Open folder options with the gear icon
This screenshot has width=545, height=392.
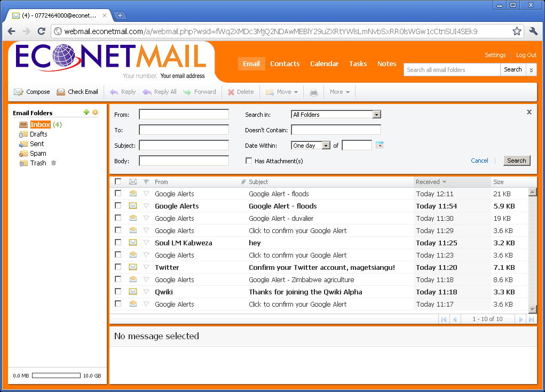click(x=95, y=113)
